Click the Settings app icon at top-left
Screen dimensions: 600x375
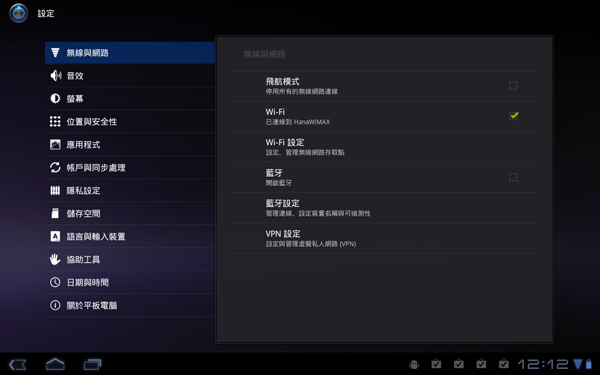[18, 13]
